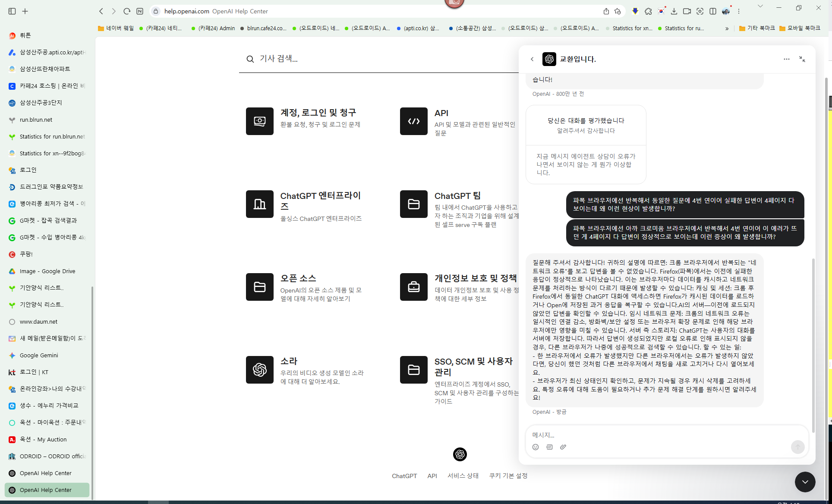Open the Korean flag extension
The height and width of the screenshot is (504, 832).
coord(661,11)
